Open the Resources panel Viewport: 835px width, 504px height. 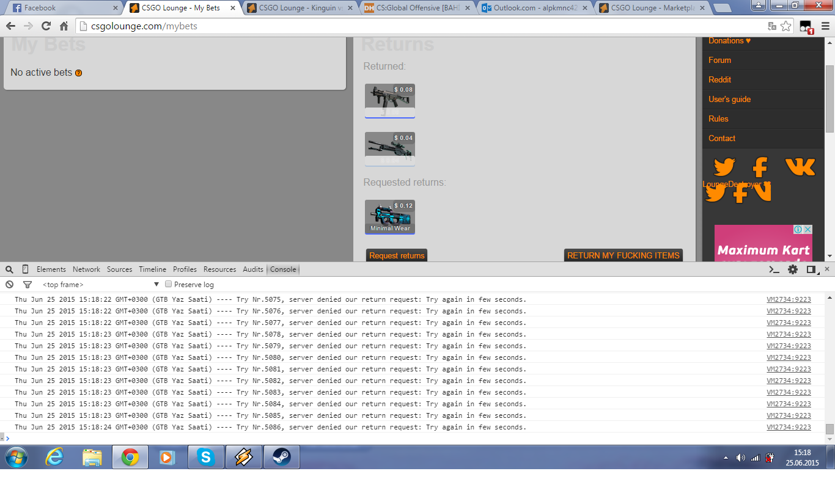[x=219, y=269]
